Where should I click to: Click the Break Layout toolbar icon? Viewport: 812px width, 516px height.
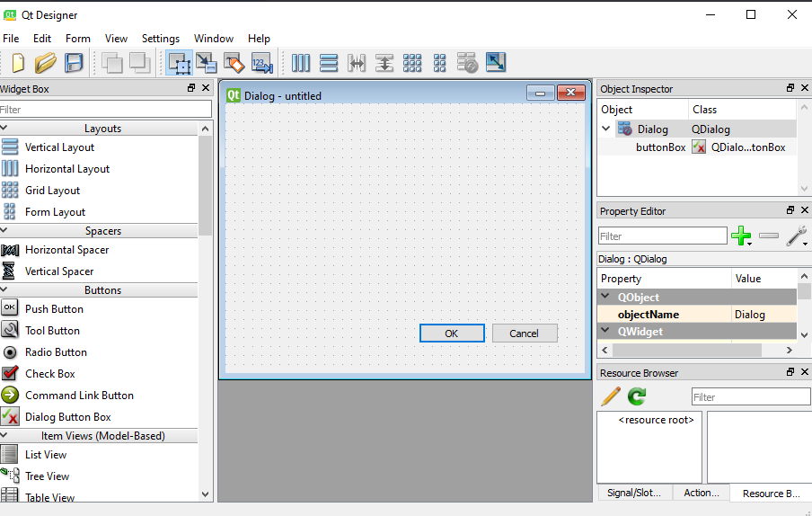(x=467, y=63)
